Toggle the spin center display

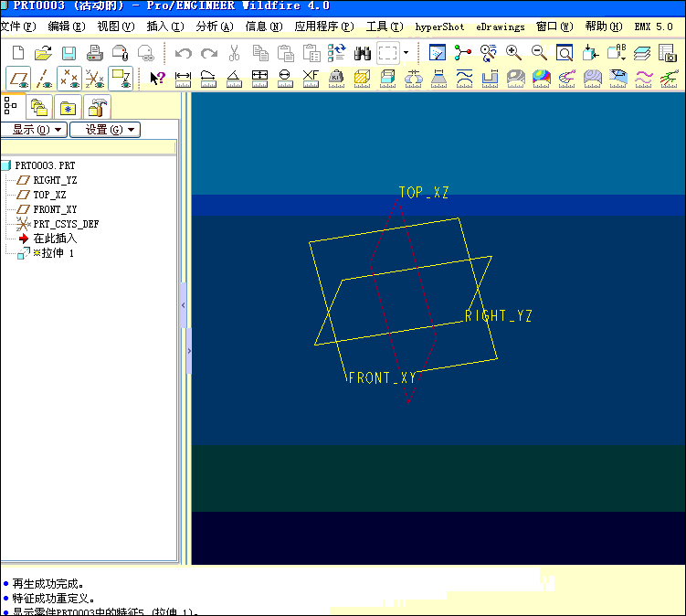(x=462, y=53)
